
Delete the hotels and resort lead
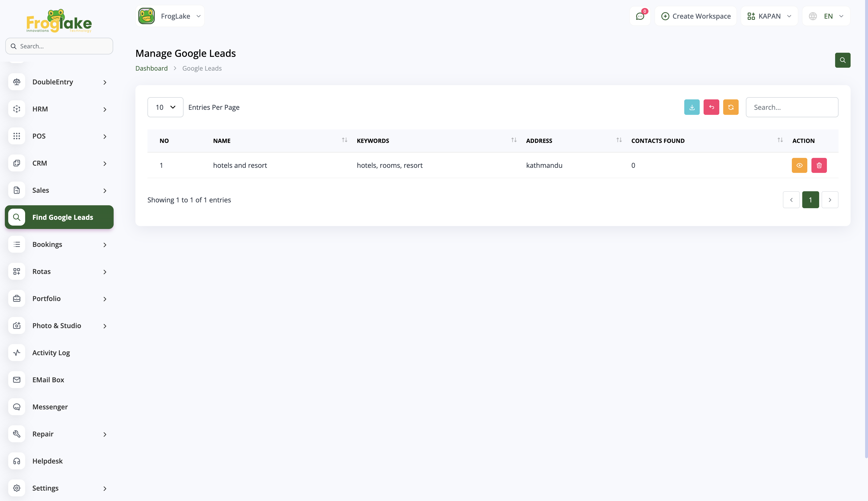point(819,165)
